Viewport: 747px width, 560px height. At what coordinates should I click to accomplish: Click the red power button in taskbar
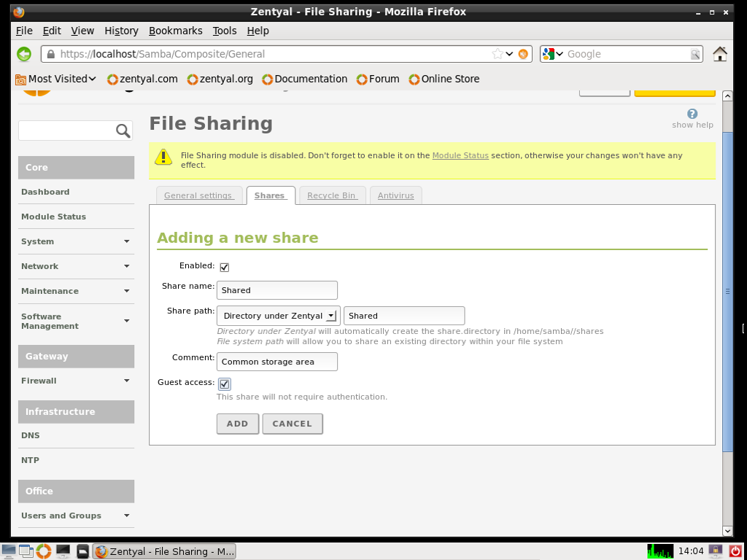pyautogui.click(x=735, y=551)
